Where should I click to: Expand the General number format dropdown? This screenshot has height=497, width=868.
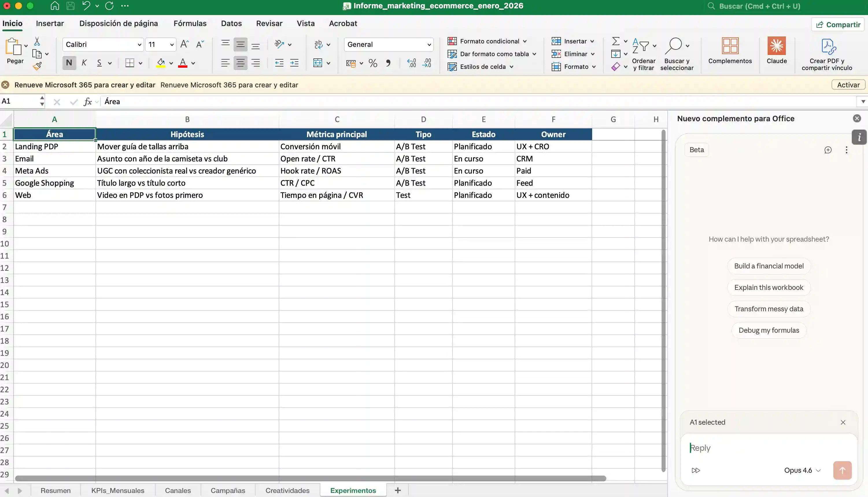(429, 45)
